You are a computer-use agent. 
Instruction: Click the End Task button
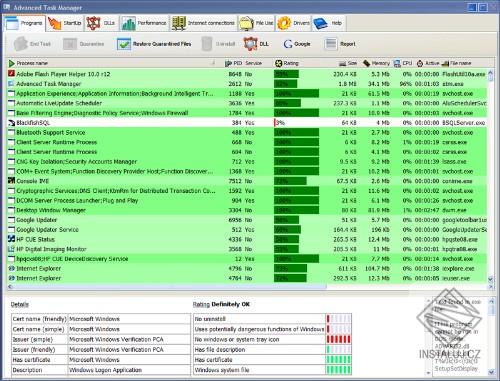(32, 44)
